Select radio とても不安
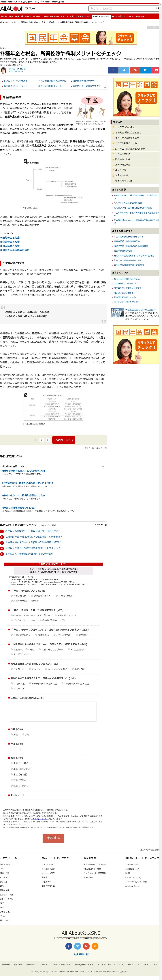The image size is (162, 980). [12, 669]
